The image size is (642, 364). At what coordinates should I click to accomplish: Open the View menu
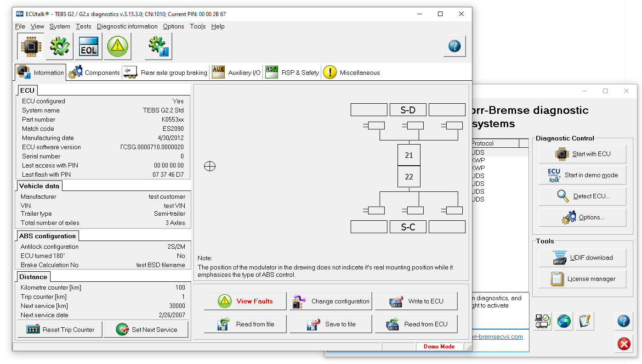point(38,26)
